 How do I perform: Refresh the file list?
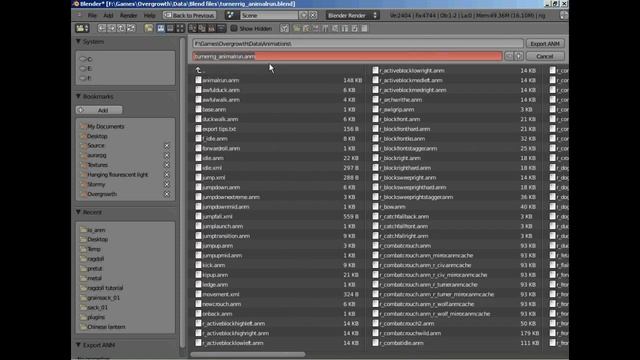coord(131,28)
